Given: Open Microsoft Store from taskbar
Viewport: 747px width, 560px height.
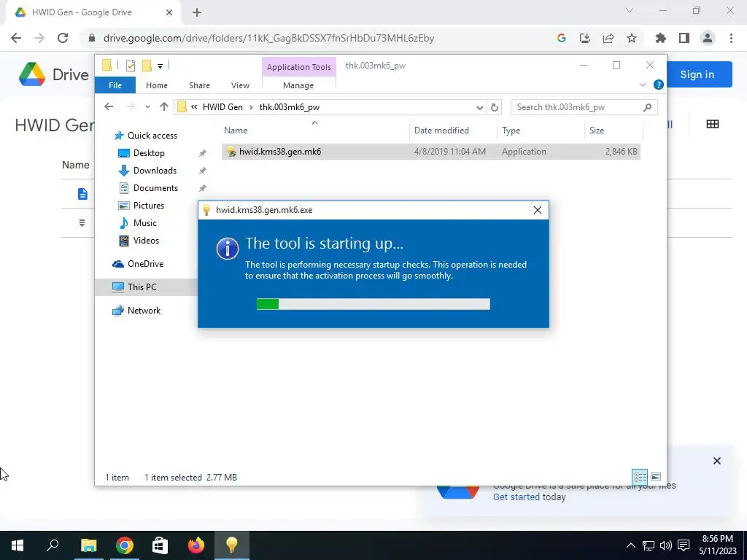Looking at the screenshot, I should pos(160,545).
